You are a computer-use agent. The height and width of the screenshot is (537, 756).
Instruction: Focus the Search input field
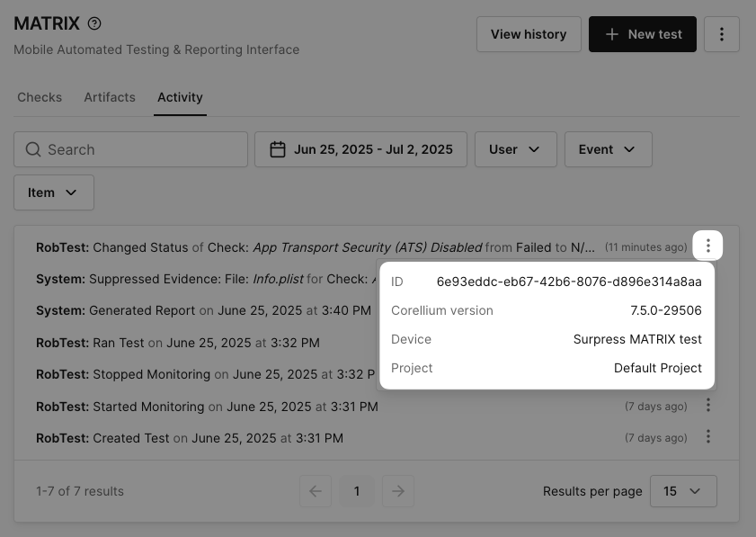[130, 149]
